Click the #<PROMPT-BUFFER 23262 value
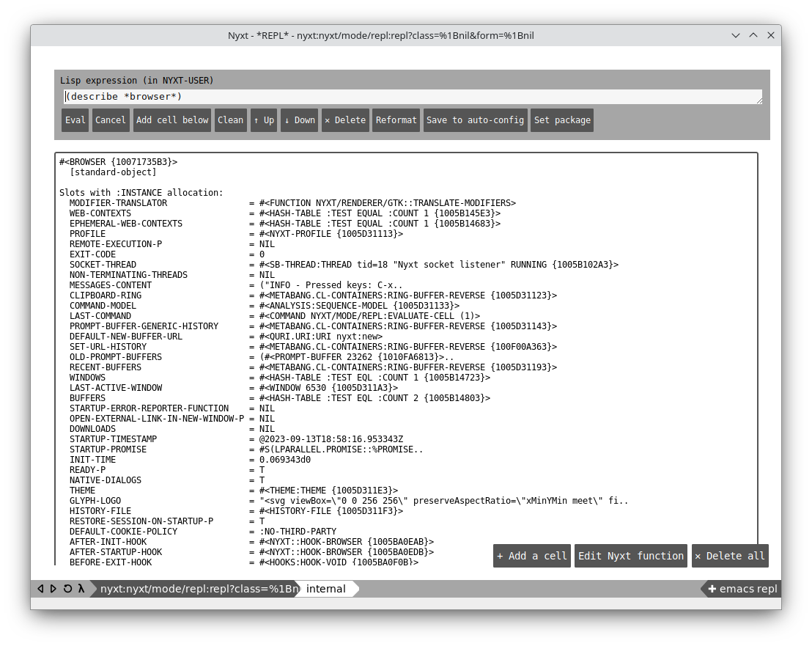 [x=357, y=357]
